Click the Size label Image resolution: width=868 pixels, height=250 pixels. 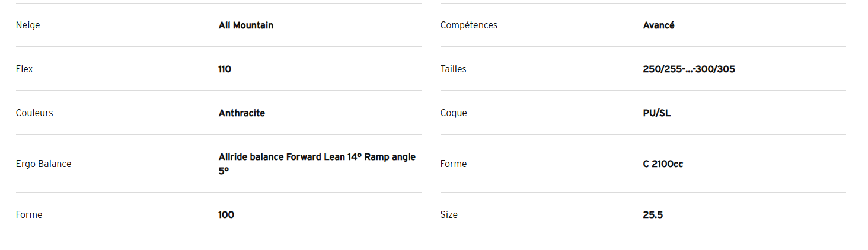(449, 214)
